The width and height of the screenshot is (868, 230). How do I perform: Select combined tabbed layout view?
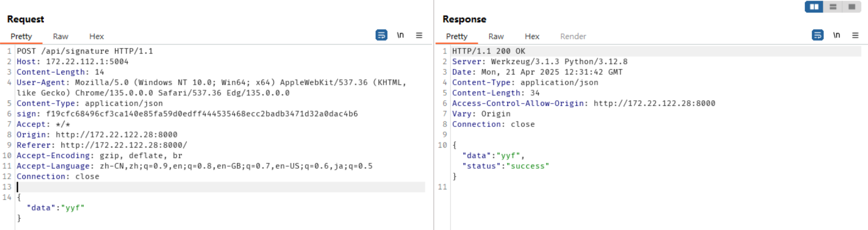(851, 7)
